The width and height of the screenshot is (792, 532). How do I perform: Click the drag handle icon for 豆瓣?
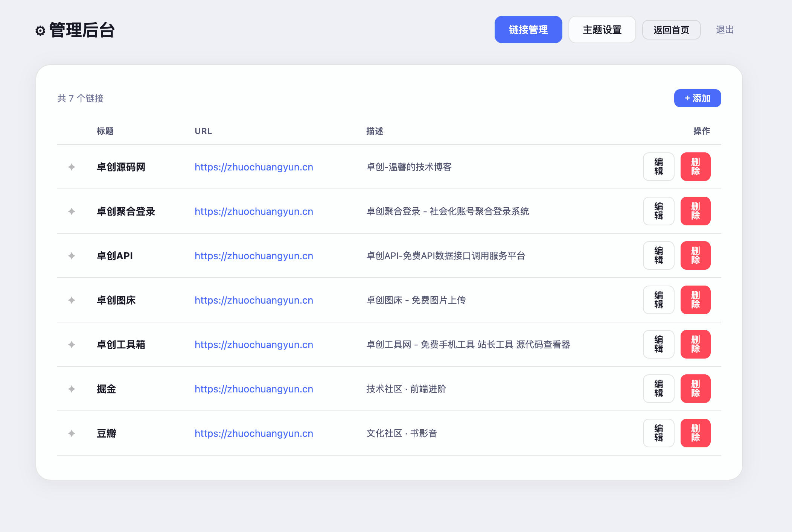coord(72,433)
